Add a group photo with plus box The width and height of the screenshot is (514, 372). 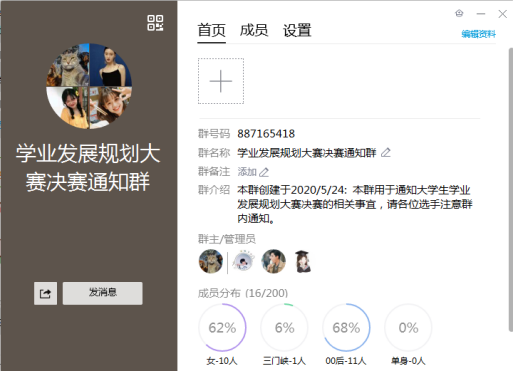pos(221,81)
